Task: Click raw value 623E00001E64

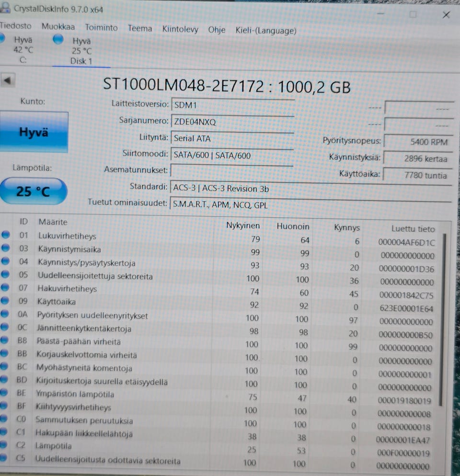Action: [x=406, y=308]
